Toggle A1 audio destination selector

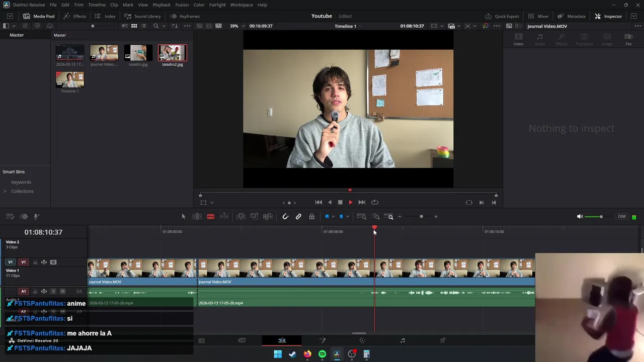tap(23, 292)
